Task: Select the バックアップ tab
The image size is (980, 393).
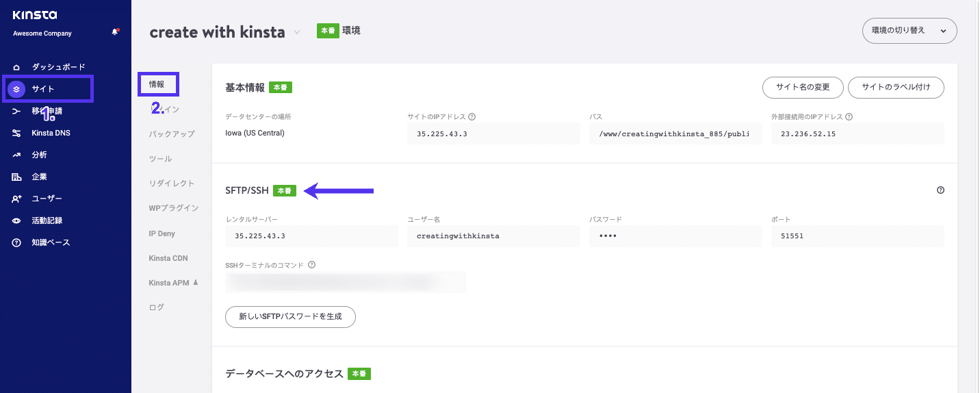Action: click(x=172, y=134)
